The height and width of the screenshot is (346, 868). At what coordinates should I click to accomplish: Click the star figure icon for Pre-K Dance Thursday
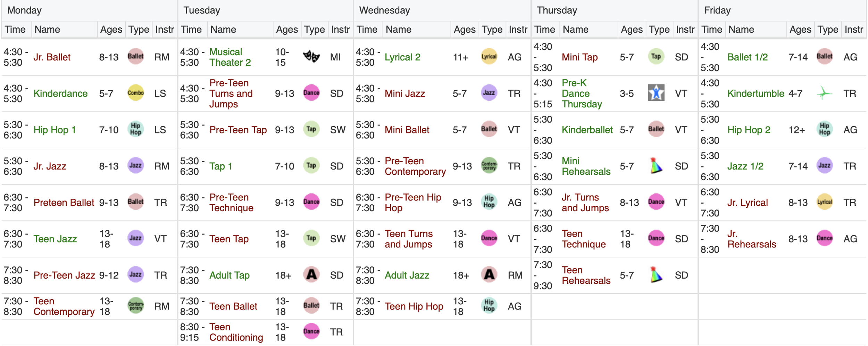[x=656, y=93]
